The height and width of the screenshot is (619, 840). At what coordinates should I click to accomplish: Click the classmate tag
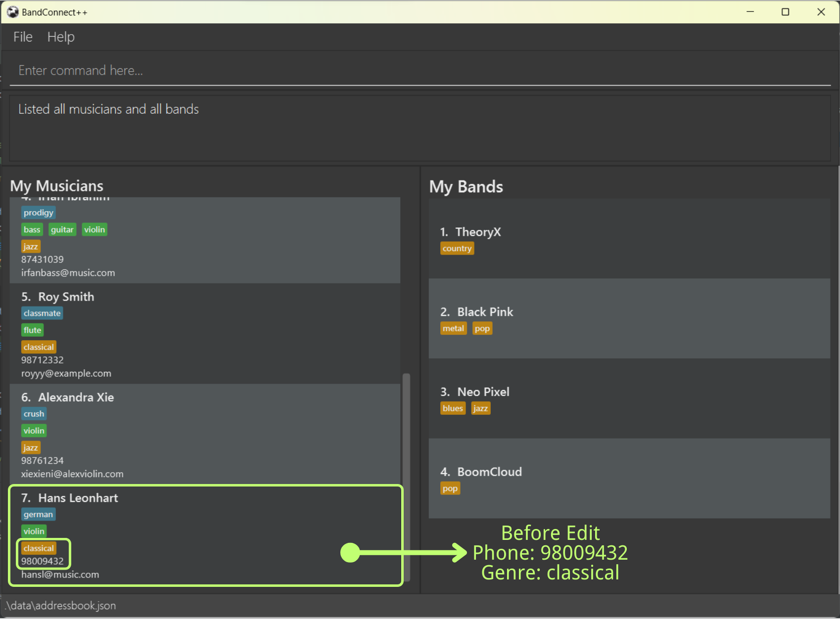click(42, 313)
